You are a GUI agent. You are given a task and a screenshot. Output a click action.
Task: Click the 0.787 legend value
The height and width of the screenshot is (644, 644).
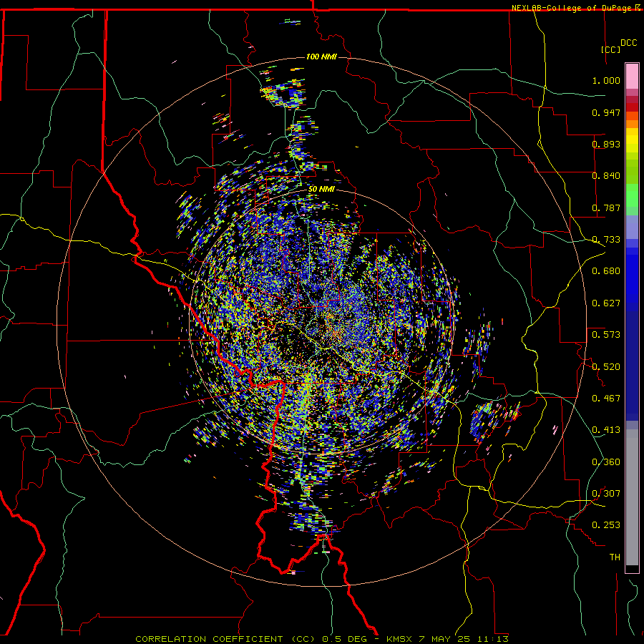[606, 208]
